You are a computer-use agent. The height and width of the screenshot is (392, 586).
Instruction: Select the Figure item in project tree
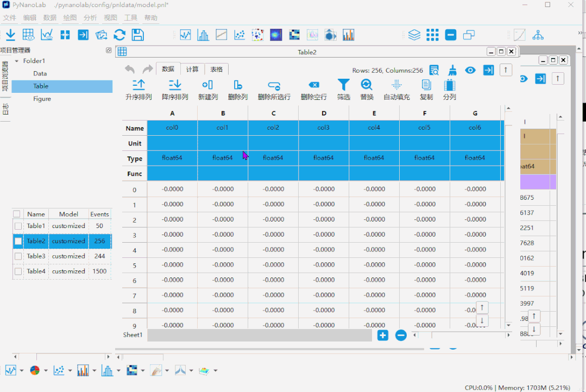point(42,99)
